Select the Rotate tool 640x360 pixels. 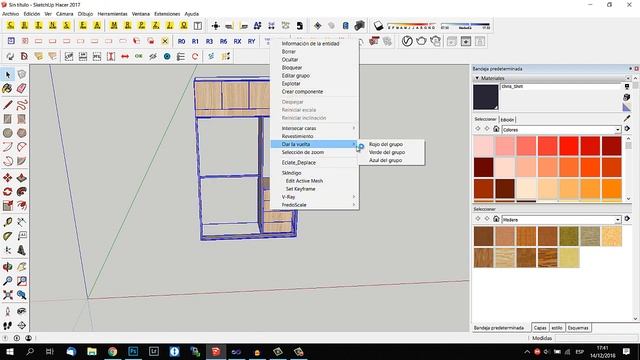tap(7, 191)
